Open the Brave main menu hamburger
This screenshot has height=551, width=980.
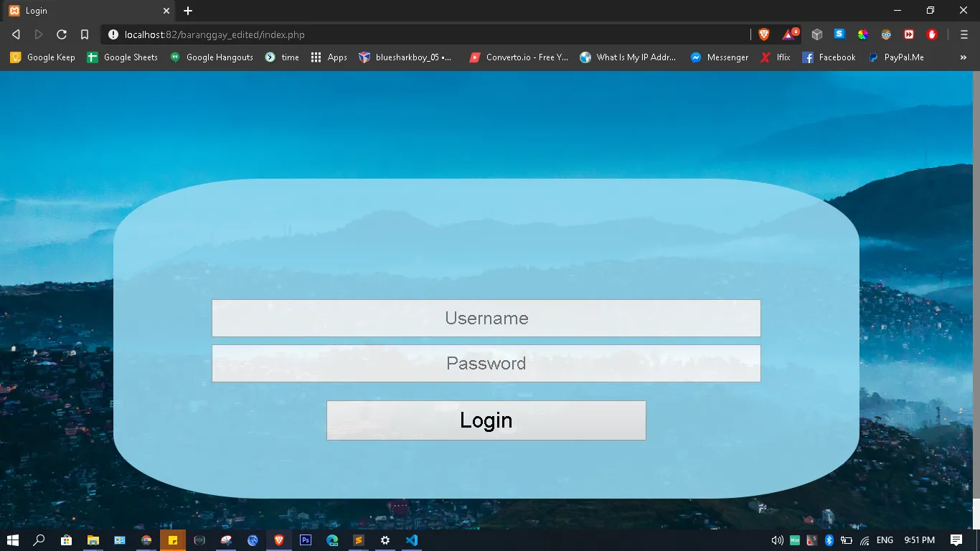tap(964, 34)
